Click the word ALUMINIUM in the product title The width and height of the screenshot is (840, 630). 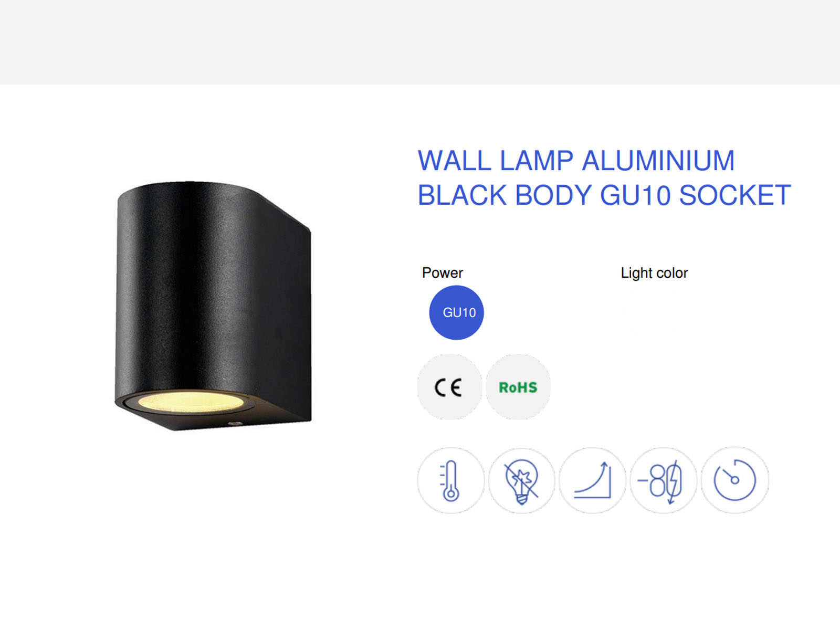click(658, 161)
